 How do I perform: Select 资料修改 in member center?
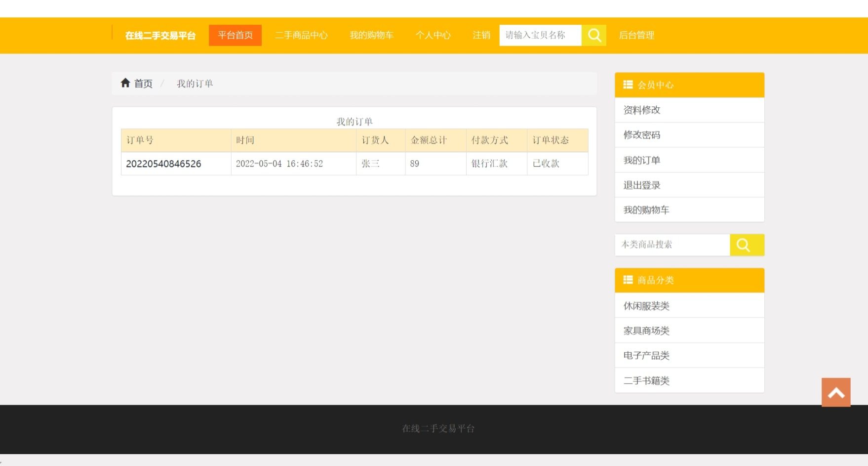click(x=641, y=110)
